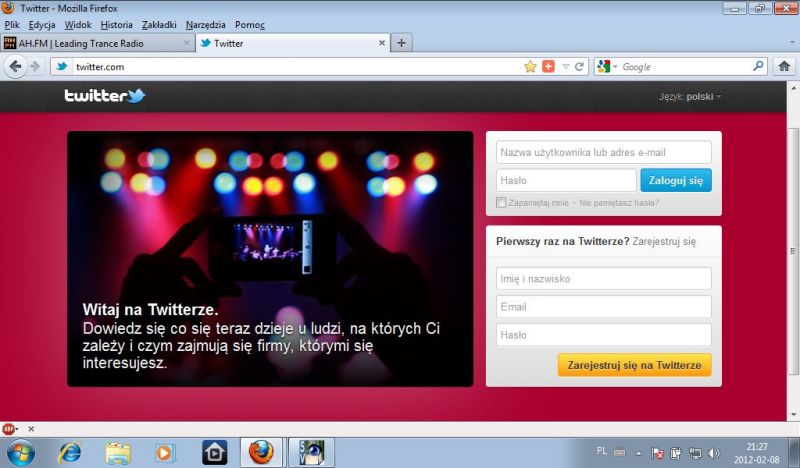
Task: Close the AH.FM Leading Trance Radio tab
Action: [x=187, y=43]
